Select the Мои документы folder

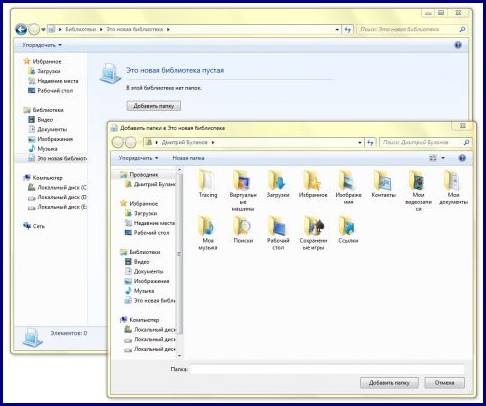(453, 187)
